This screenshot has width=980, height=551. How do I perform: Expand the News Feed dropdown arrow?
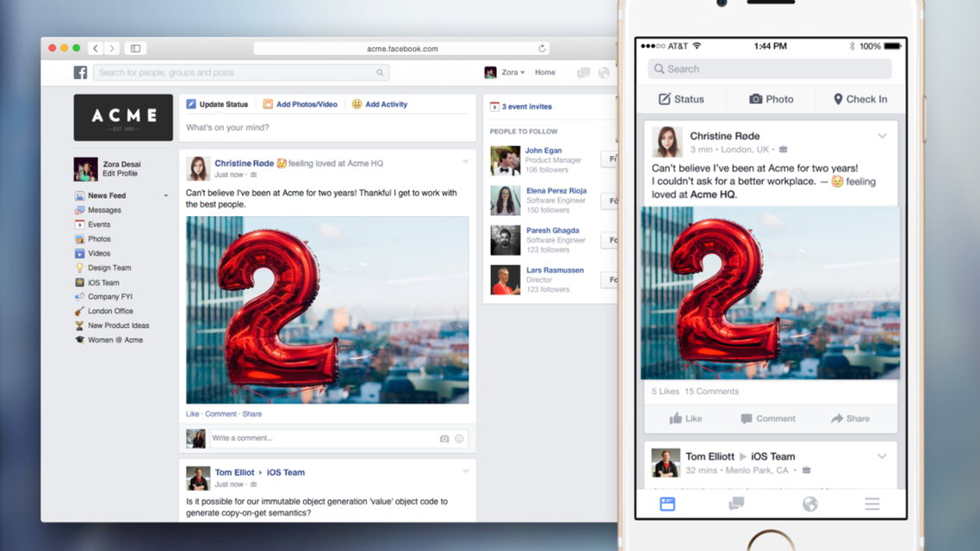click(166, 196)
